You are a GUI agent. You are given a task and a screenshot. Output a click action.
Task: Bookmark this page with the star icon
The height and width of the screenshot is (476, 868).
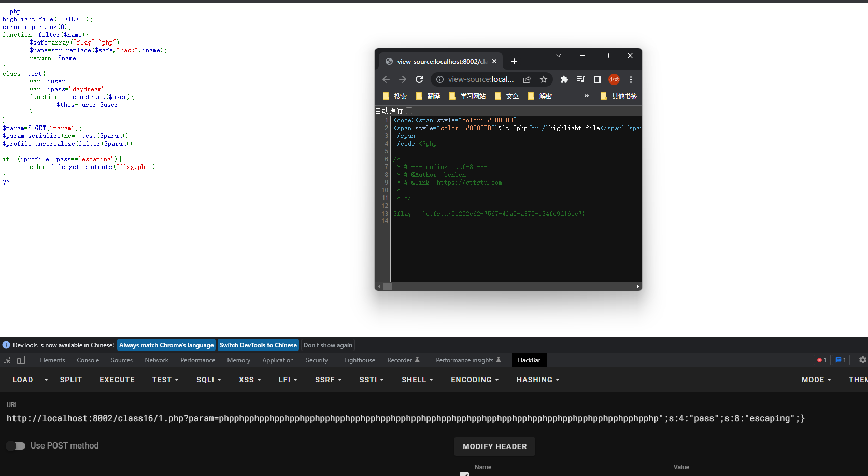coord(544,79)
